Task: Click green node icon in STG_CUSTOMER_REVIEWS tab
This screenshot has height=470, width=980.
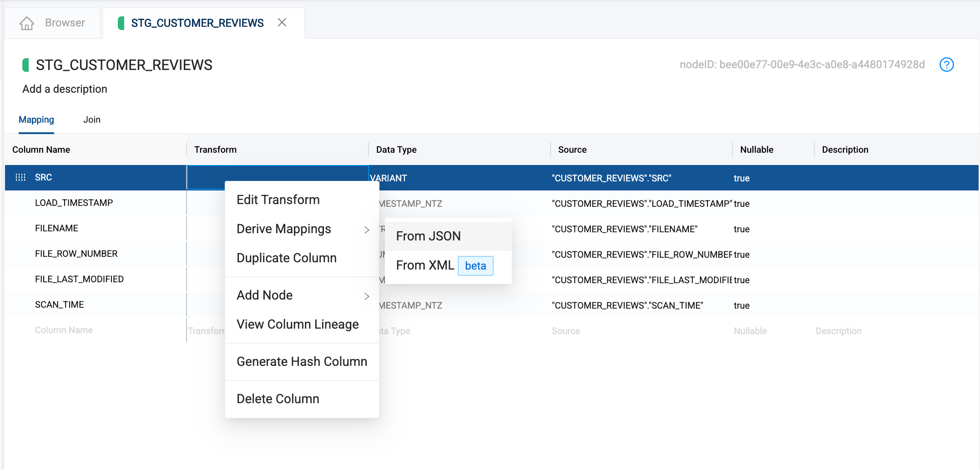Action: point(121,23)
